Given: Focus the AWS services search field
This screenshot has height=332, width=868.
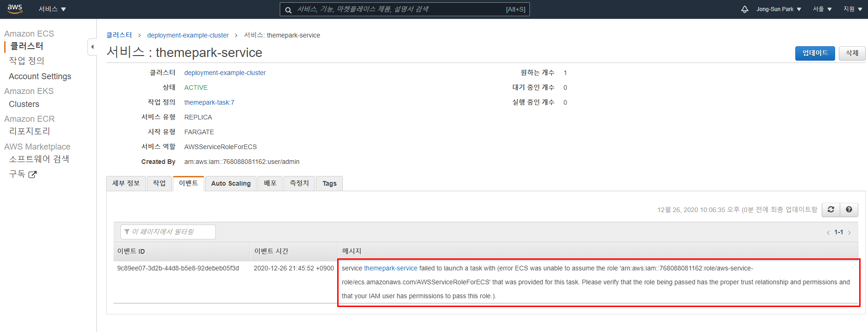Looking at the screenshot, I should point(404,9).
